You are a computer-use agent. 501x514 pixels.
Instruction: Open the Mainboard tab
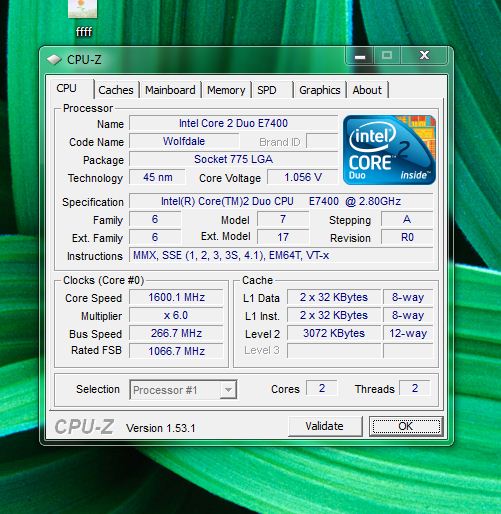click(x=170, y=90)
